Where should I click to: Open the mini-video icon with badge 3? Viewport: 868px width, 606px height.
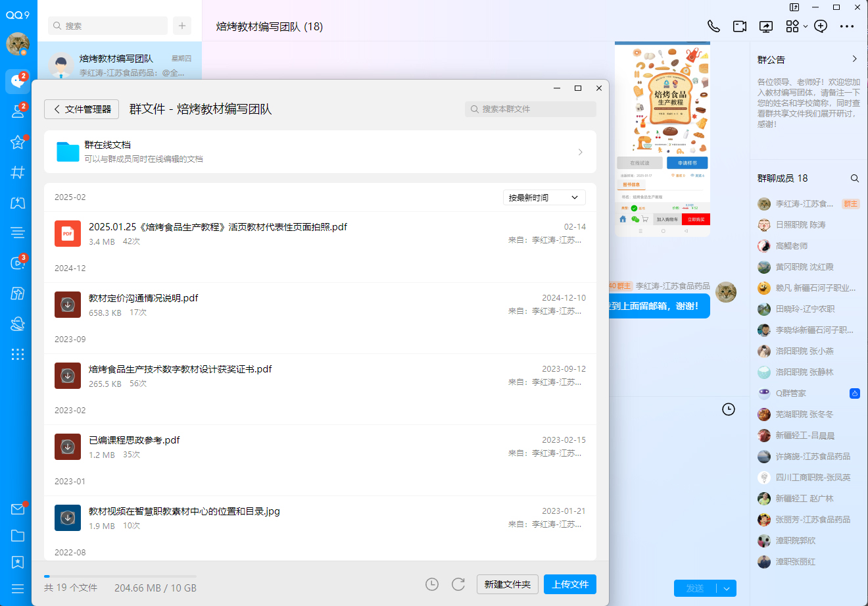(x=18, y=263)
